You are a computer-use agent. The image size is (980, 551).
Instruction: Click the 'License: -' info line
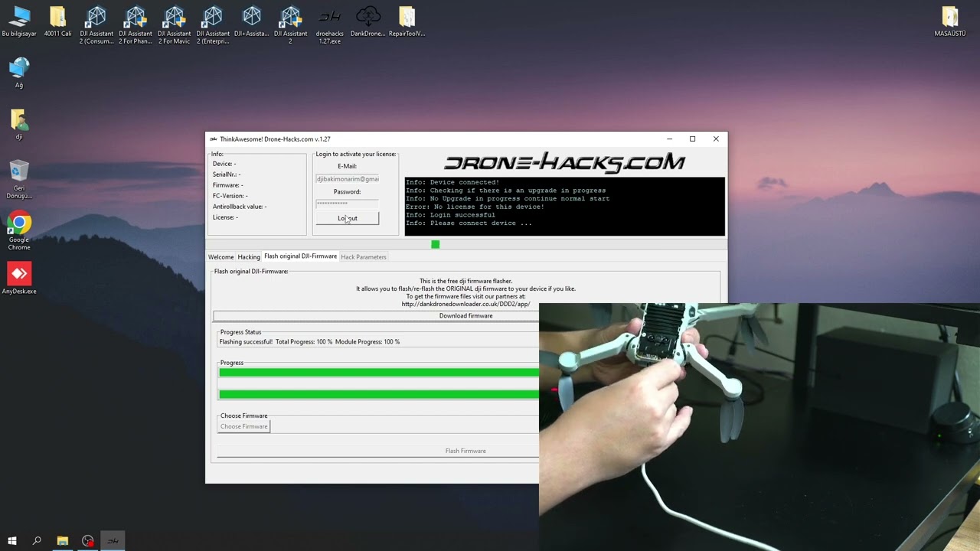point(225,217)
